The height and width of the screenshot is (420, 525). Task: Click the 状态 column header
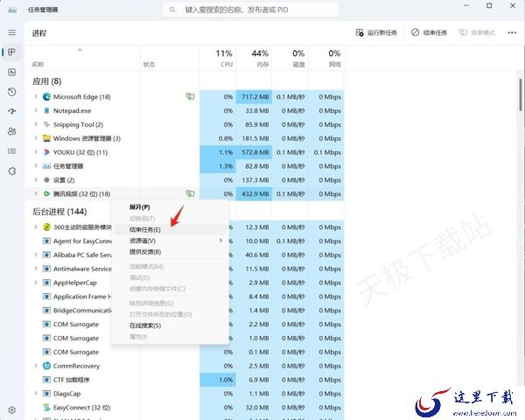[x=149, y=64]
